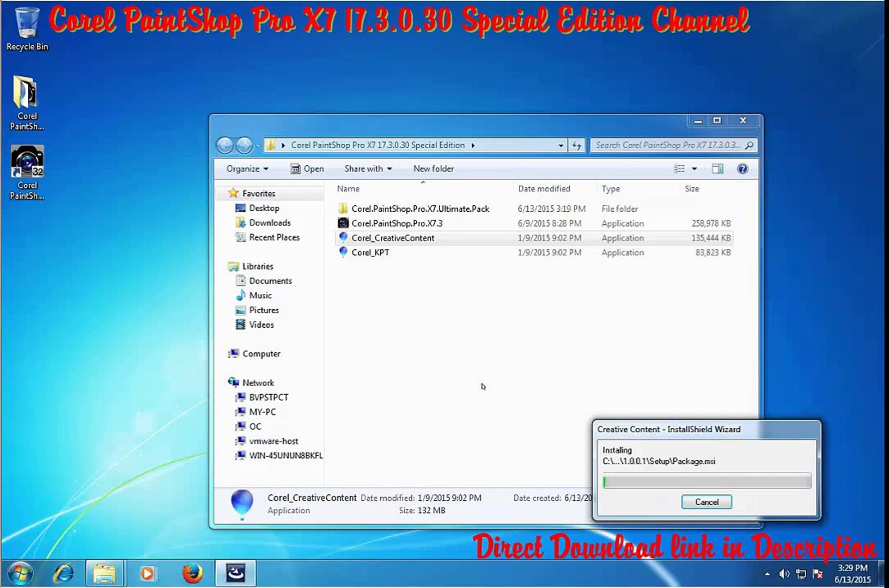
Task: Open Explorer Help question mark icon
Action: (x=742, y=169)
